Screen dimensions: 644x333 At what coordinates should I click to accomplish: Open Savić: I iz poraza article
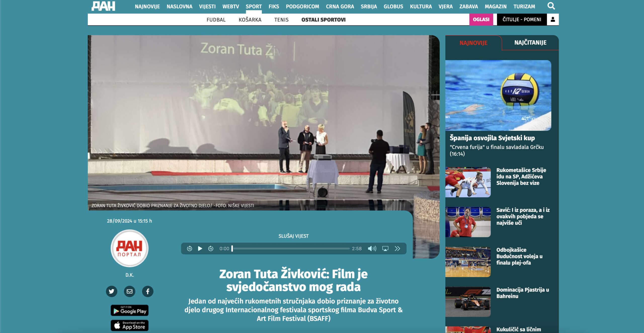click(523, 216)
